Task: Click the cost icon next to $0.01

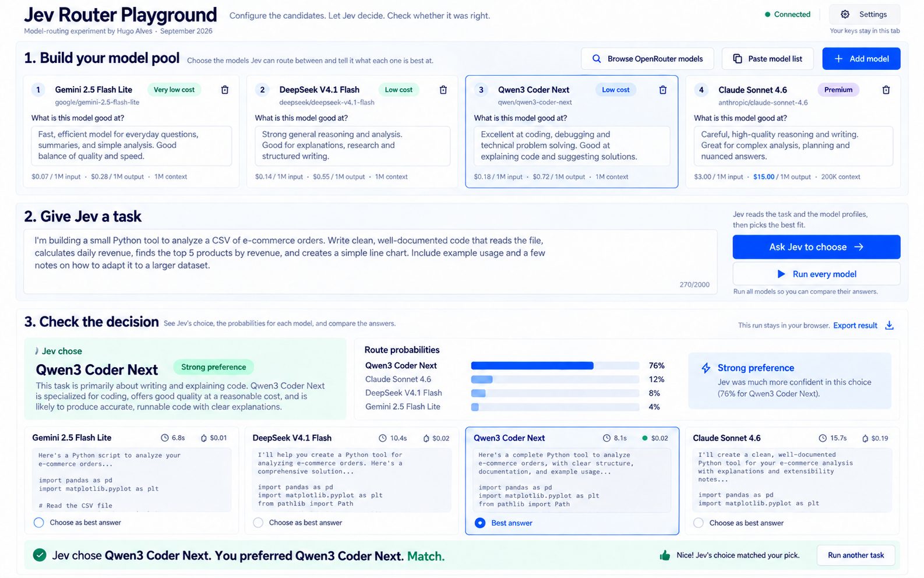Action: click(x=204, y=438)
